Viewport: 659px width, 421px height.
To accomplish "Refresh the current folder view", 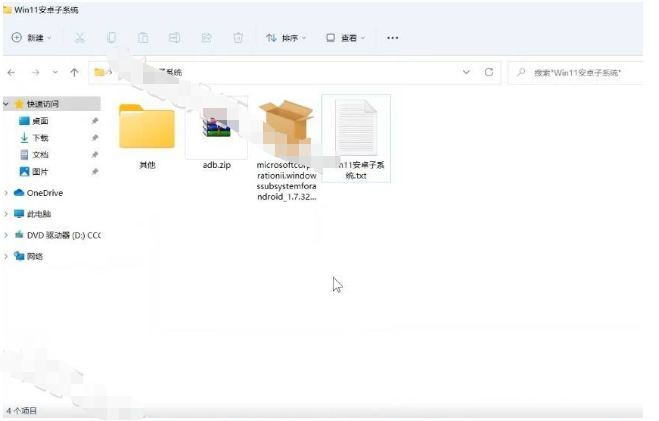I will tap(489, 73).
